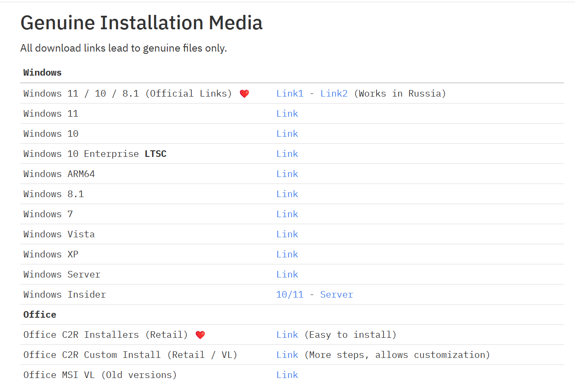Open the Office C2R Installers Retail link
Viewport: 575px width, 392px height.
(x=287, y=335)
